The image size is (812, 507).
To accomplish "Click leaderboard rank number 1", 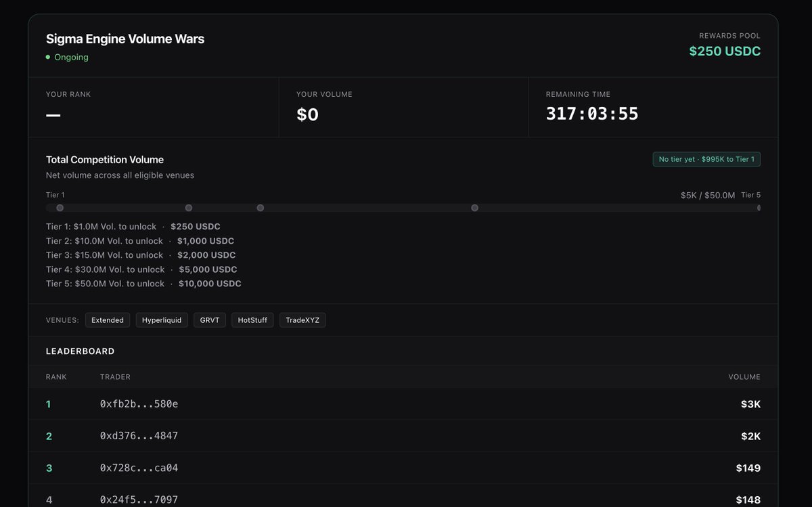I will (49, 404).
